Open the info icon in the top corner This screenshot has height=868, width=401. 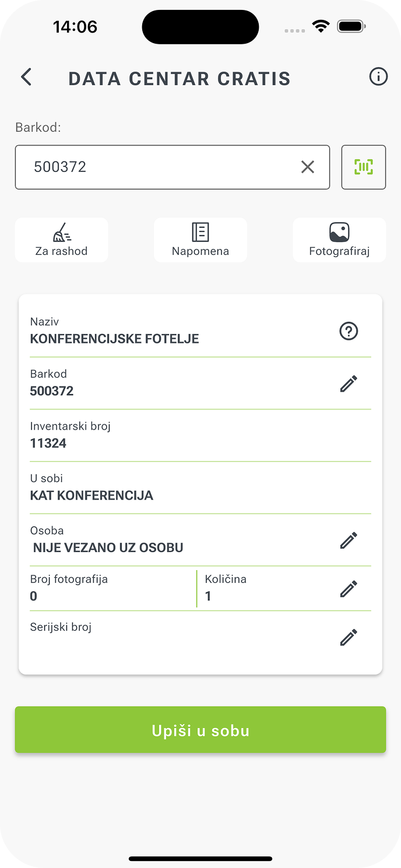point(378,76)
